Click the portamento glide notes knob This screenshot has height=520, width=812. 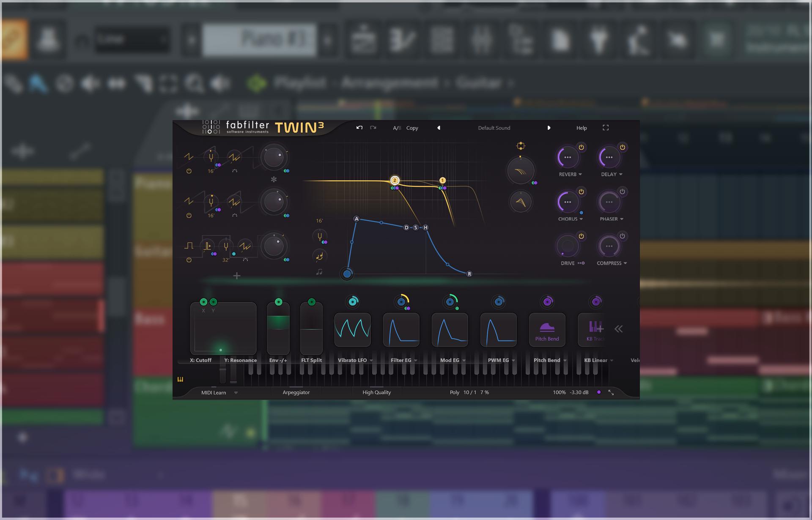click(319, 256)
